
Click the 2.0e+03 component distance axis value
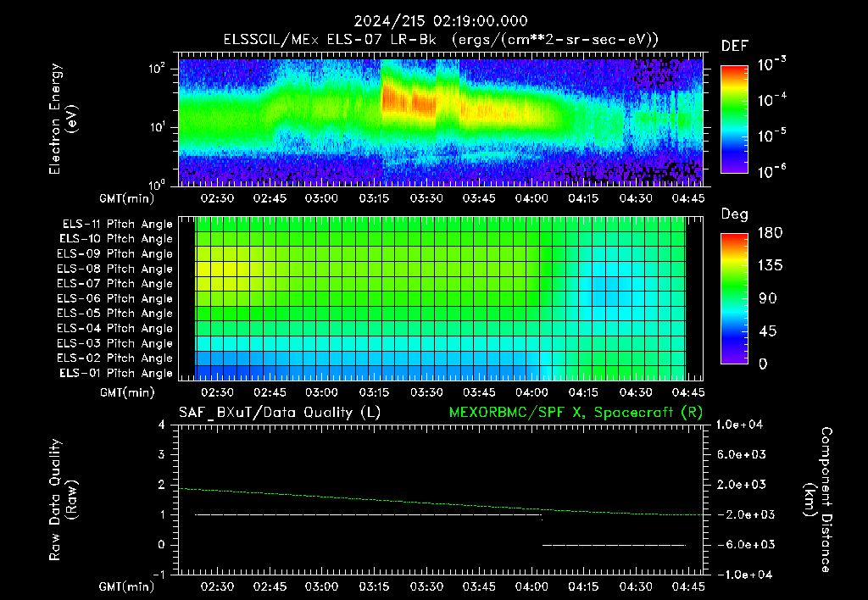click(741, 484)
